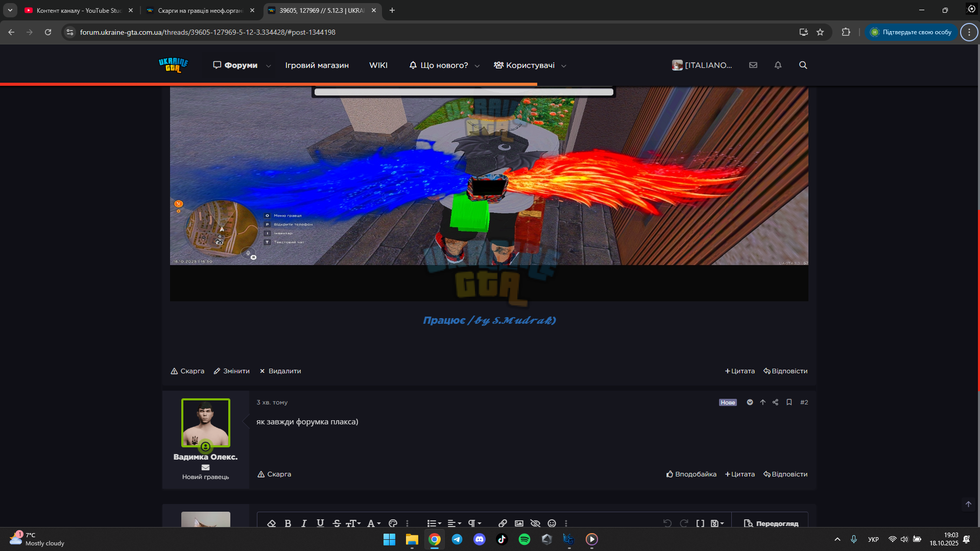Open the notifications bell in forum header

coord(778,65)
